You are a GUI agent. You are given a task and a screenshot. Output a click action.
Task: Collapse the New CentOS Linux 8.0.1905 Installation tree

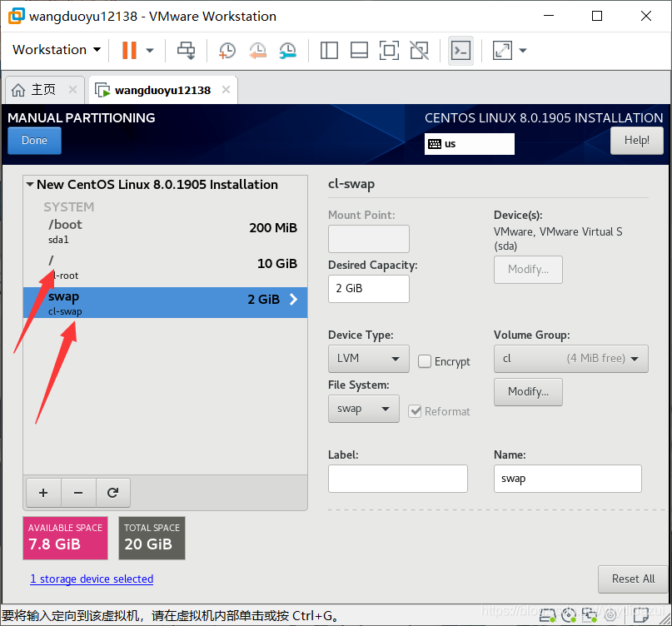[30, 185]
